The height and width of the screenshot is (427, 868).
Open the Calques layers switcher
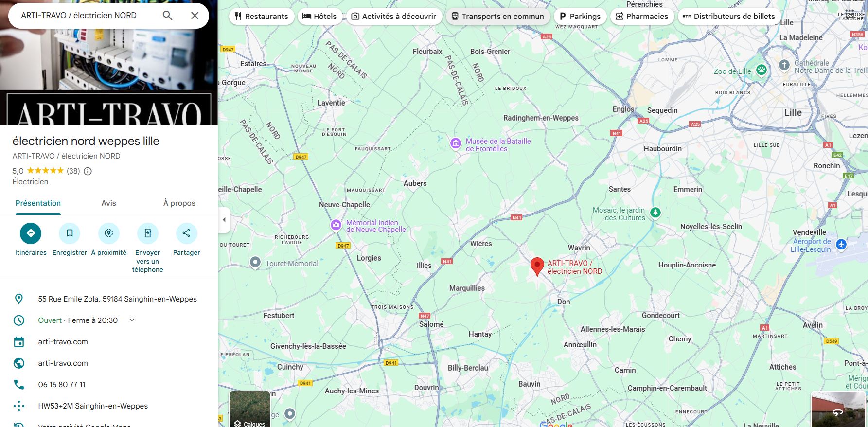tap(249, 409)
